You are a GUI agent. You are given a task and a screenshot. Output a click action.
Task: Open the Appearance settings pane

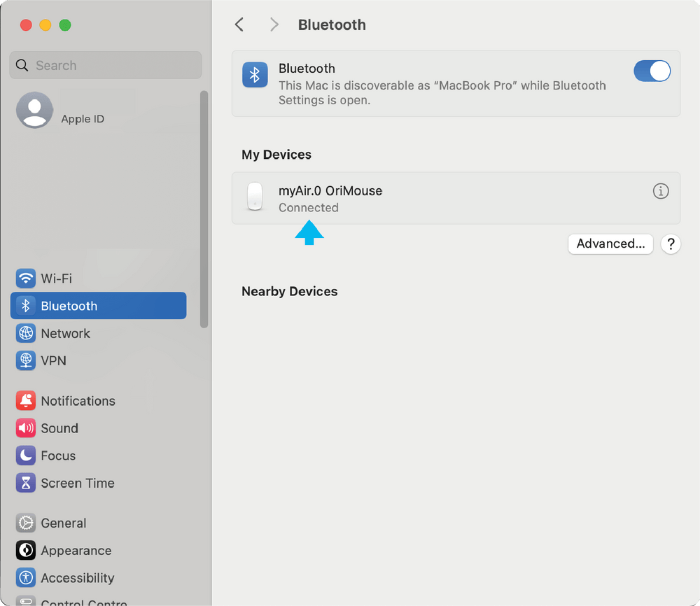point(76,551)
